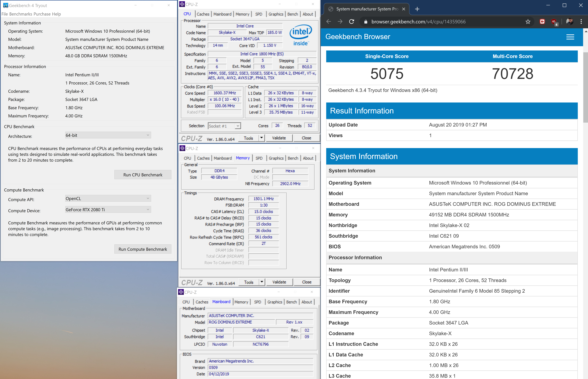Open the Socket #1 selection dropdown

224,126
